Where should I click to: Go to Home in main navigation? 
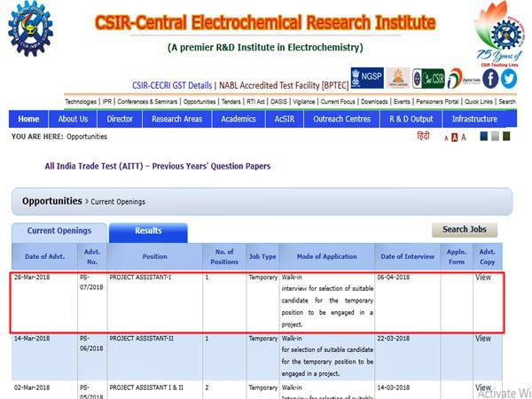28,119
